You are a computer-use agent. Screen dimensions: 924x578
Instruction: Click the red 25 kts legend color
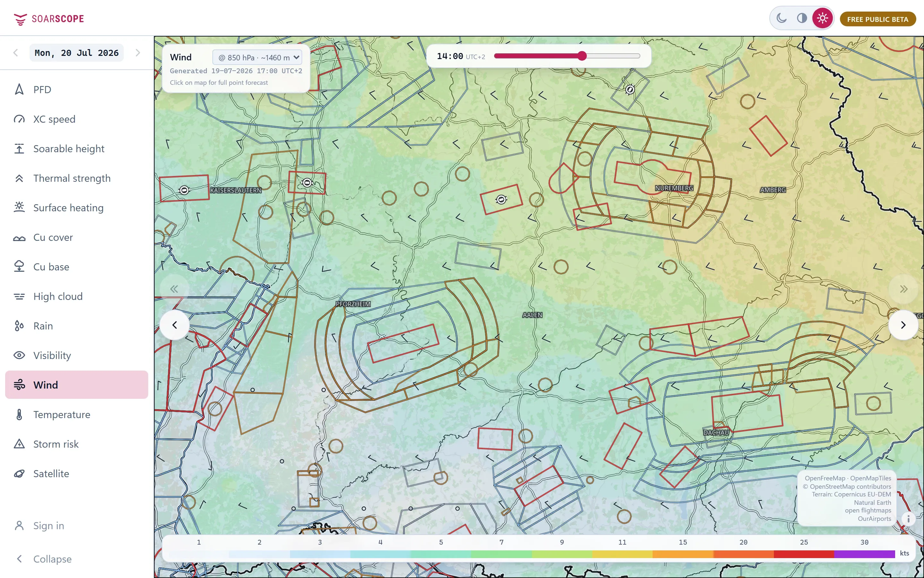tap(804, 554)
